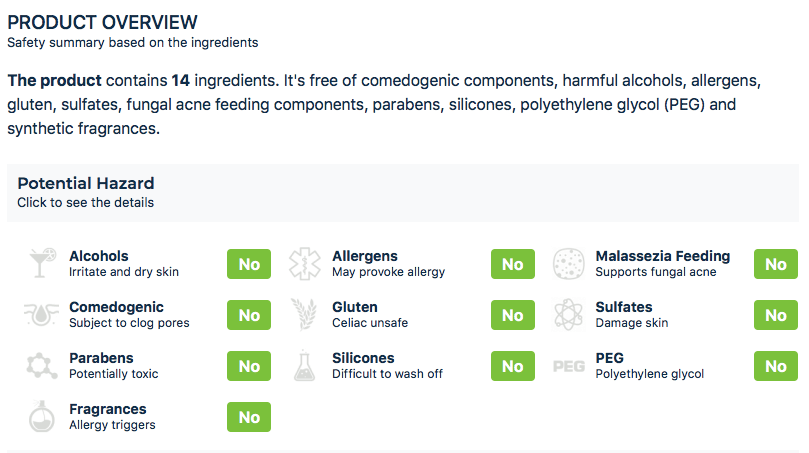This screenshot has width=809, height=453.
Task: Click the No badge beside Gluten
Action: (x=512, y=315)
